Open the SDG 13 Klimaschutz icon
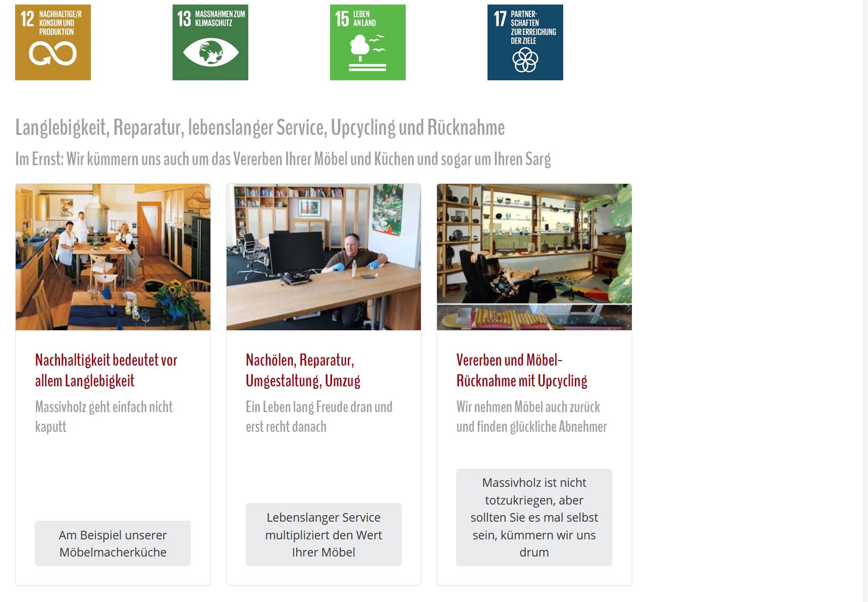 (210, 42)
